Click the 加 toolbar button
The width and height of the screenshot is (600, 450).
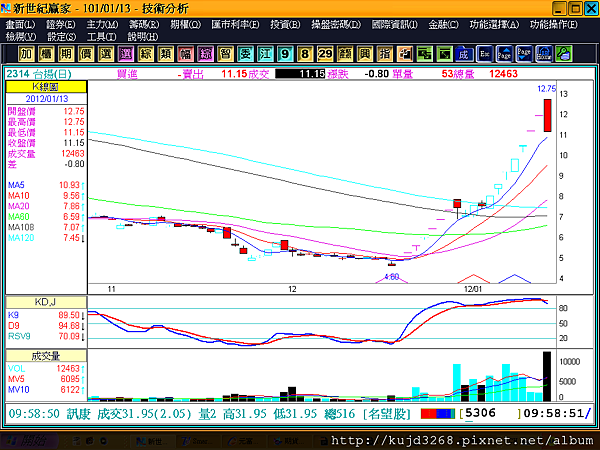(26, 54)
